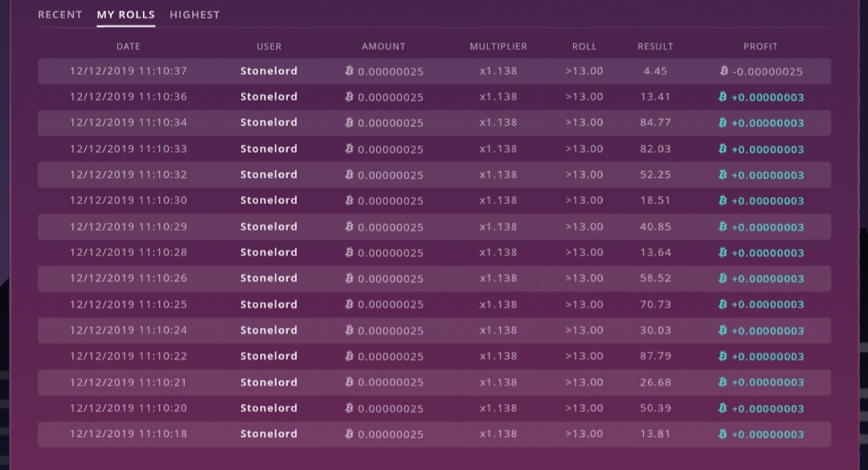Click result value 40.85

click(656, 227)
